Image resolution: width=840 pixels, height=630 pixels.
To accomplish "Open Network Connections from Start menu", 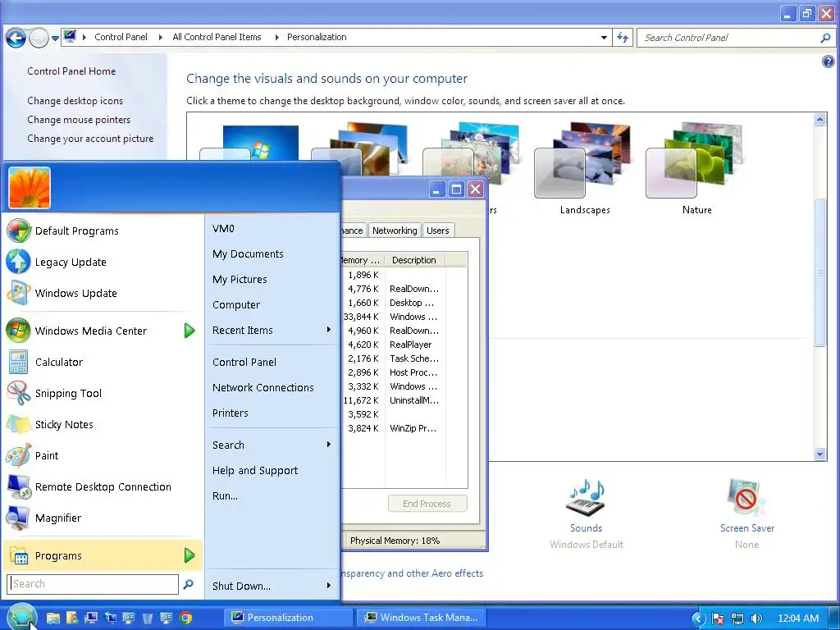I will (272, 387).
